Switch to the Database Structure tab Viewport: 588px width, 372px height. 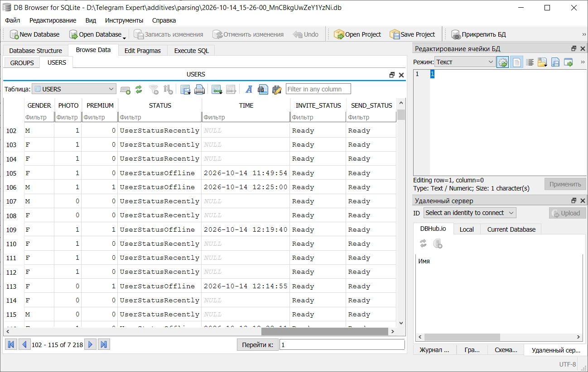35,51
